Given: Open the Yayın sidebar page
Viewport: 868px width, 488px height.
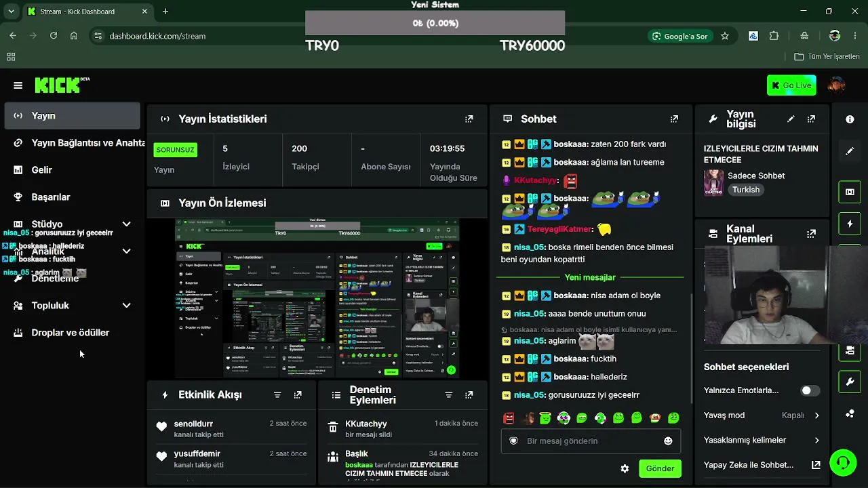Looking at the screenshot, I should point(72,116).
